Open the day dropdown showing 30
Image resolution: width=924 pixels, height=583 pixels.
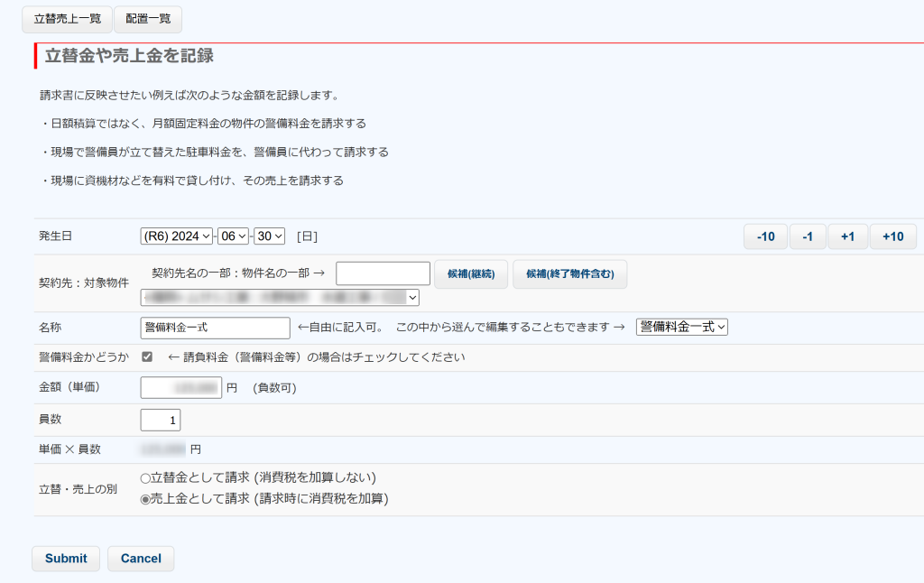269,236
